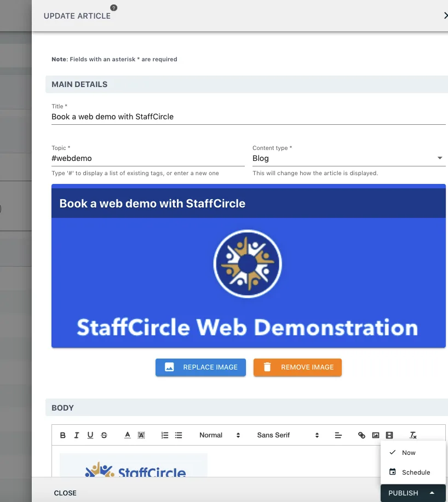Screen dimensions: 448x502
Task: Open the help icon beside Update Article
Action: click(114, 8)
